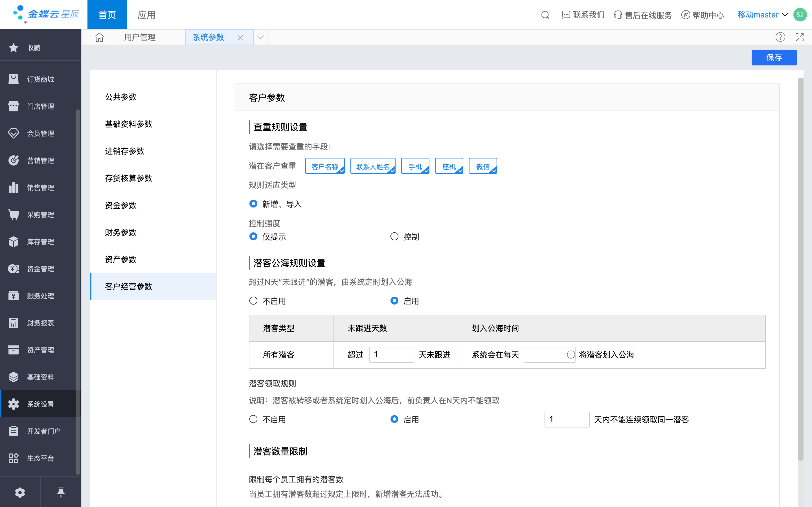Click the 收藏 star icon
This screenshot has height=507, width=812.
pyautogui.click(x=14, y=48)
